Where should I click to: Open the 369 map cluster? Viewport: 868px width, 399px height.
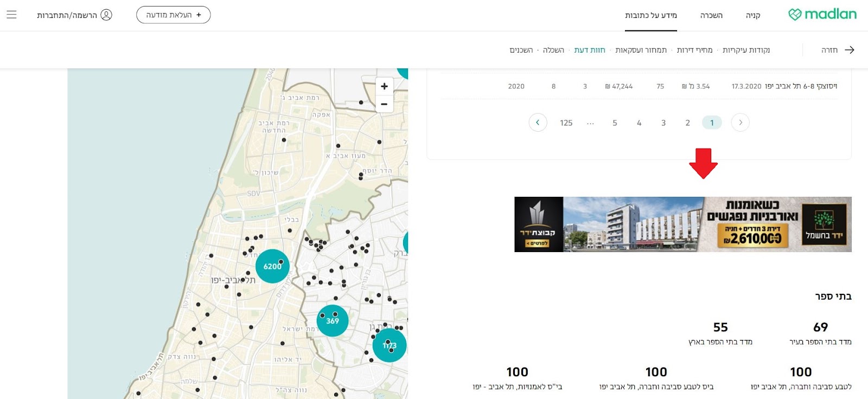[332, 320]
